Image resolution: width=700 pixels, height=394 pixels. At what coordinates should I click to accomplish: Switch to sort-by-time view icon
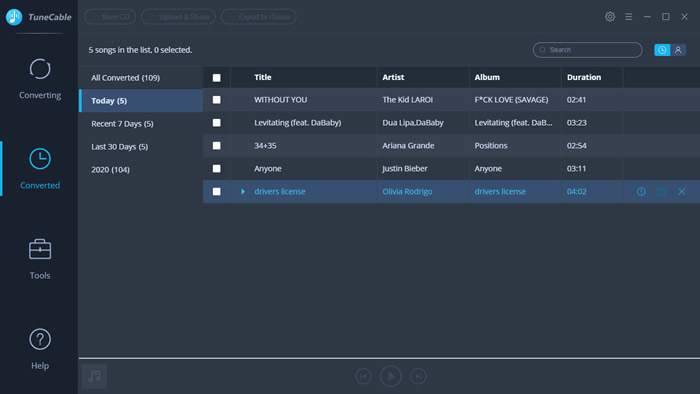pyautogui.click(x=662, y=50)
